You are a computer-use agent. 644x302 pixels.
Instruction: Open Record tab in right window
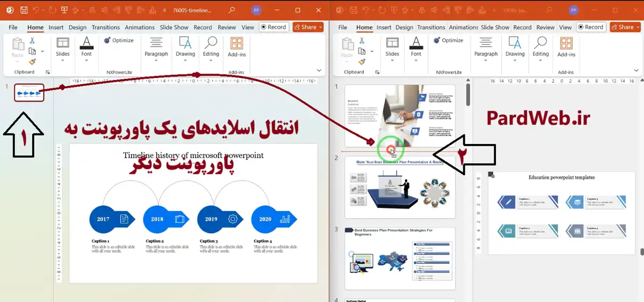(x=522, y=27)
